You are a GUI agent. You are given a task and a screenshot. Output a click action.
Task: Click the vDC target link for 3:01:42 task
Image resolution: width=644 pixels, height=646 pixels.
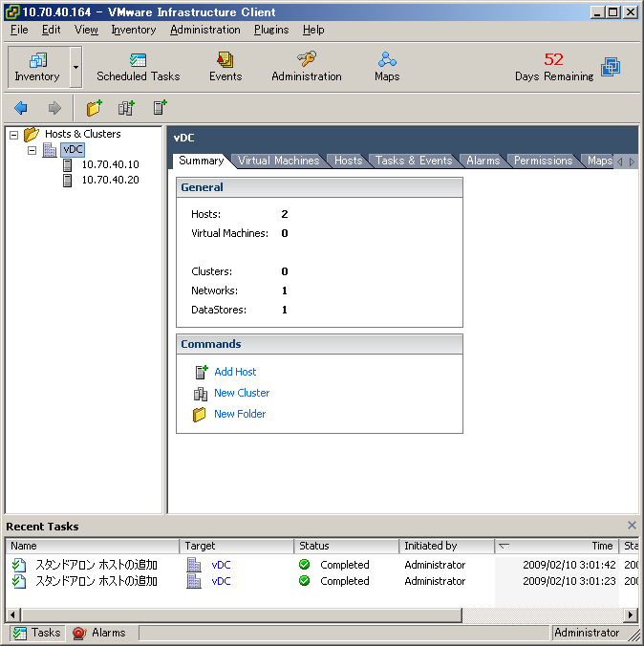[221, 565]
